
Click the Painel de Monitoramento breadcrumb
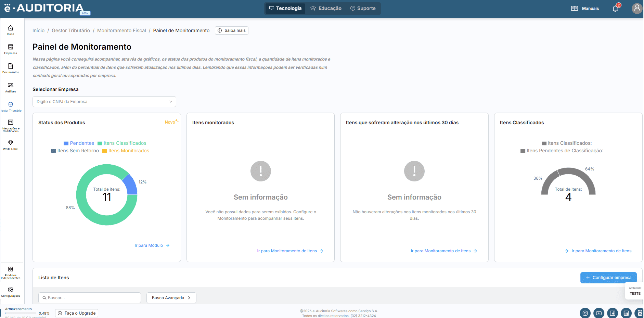(181, 30)
